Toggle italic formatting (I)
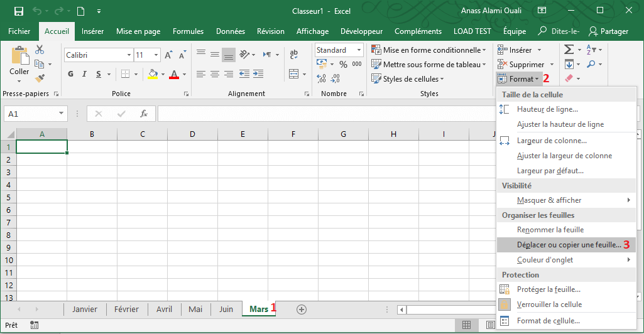This screenshot has height=334, width=644. coord(85,74)
